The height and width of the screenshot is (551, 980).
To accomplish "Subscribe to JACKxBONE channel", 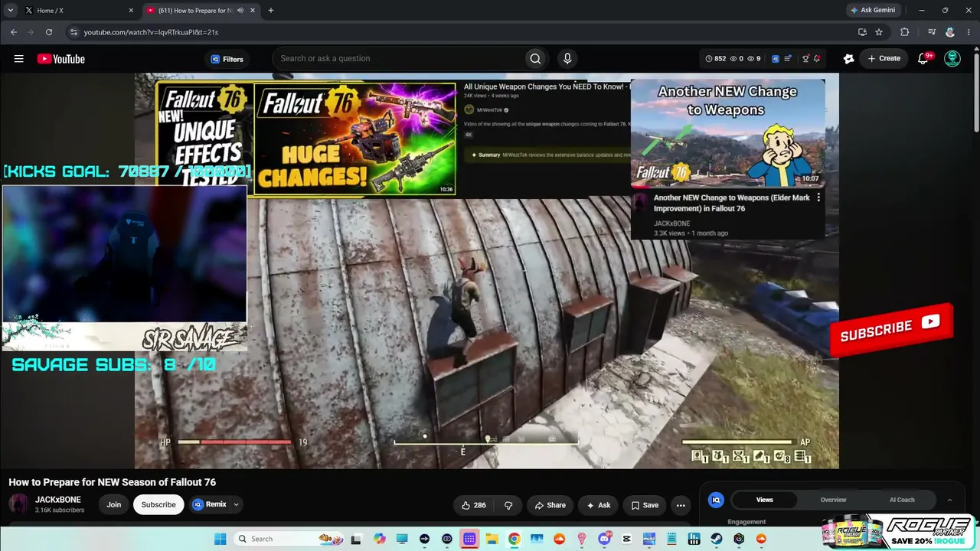I will pyautogui.click(x=158, y=504).
